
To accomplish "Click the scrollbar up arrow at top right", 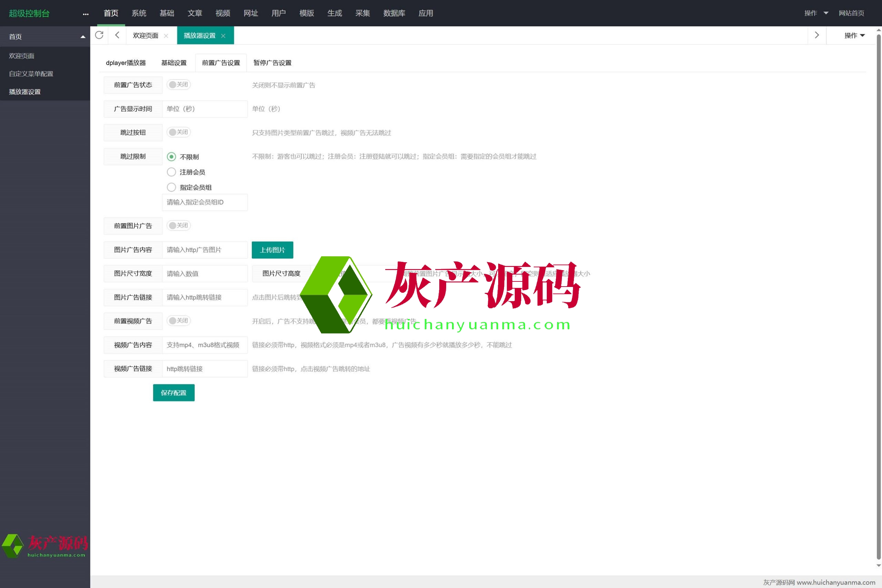I will [878, 30].
